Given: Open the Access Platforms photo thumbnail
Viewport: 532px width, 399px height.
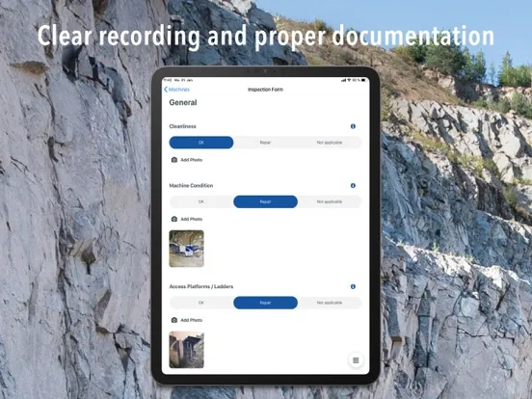Looking at the screenshot, I should pyautogui.click(x=187, y=350).
